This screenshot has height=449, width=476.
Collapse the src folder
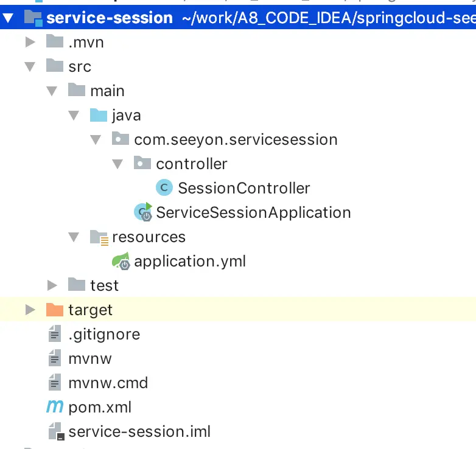coord(30,66)
